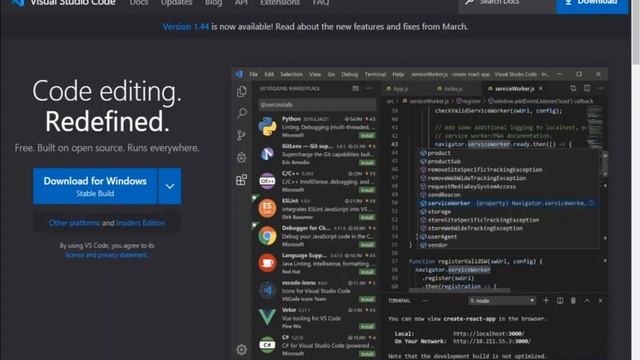Viewport: 640px width, 360px height.
Task: Select the 'sendBeacon' autocomplete suggestion
Action: coord(509,195)
